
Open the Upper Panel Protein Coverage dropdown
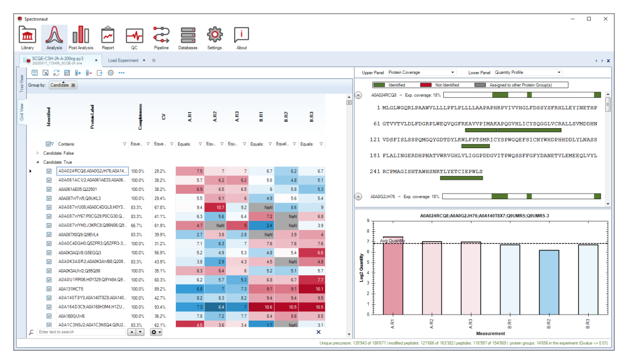tap(421, 73)
